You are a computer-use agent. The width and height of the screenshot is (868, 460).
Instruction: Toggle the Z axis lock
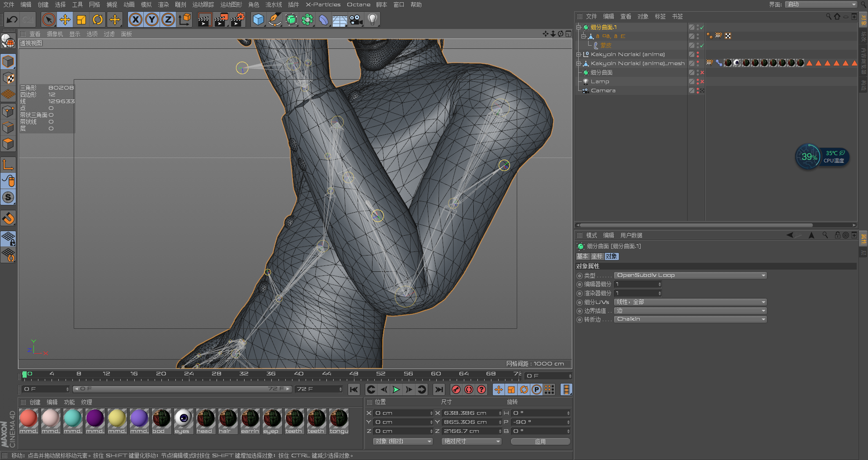pos(168,19)
